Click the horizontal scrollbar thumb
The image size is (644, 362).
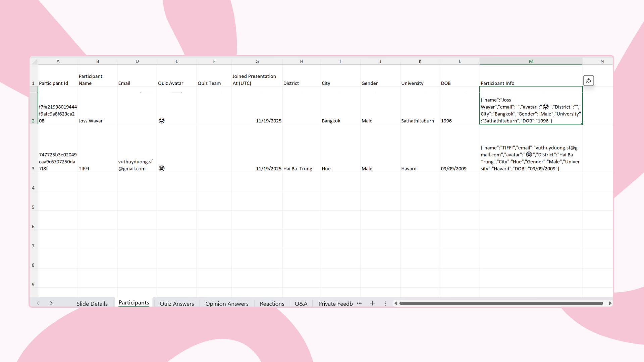(x=501, y=303)
